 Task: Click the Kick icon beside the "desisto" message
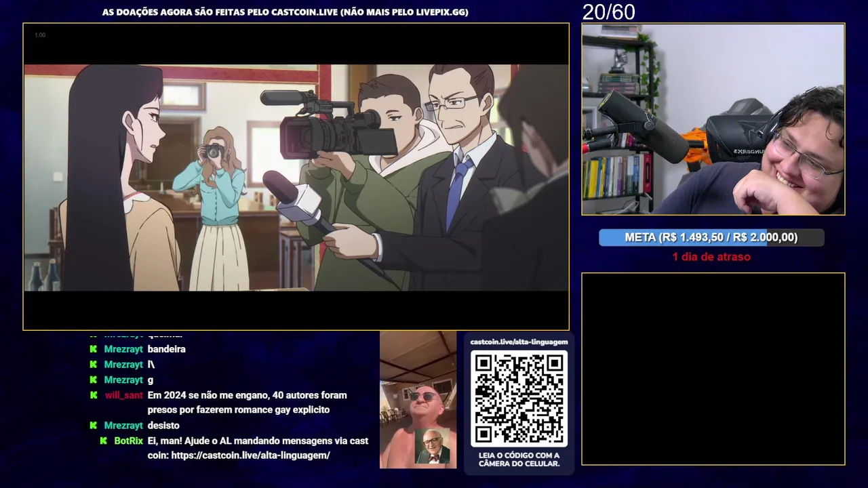(x=94, y=426)
